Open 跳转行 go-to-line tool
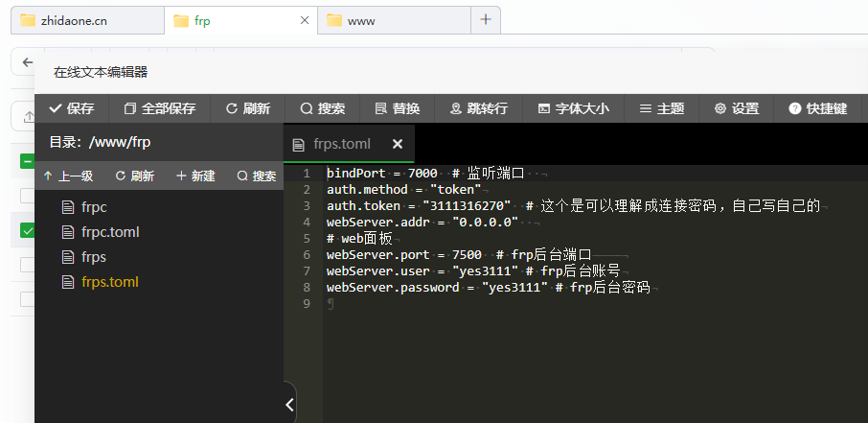Screen dimensions: 868x423 [x=479, y=108]
